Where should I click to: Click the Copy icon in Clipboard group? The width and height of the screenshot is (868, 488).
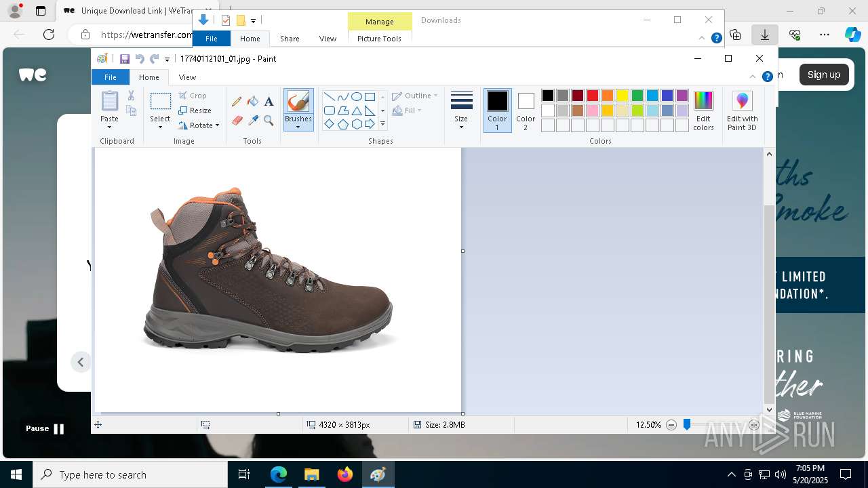pyautogui.click(x=132, y=111)
